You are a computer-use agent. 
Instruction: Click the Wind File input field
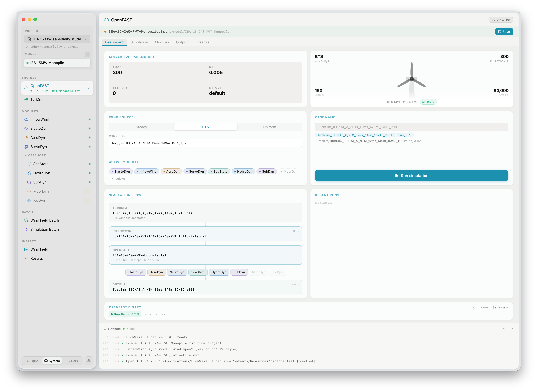(205, 143)
